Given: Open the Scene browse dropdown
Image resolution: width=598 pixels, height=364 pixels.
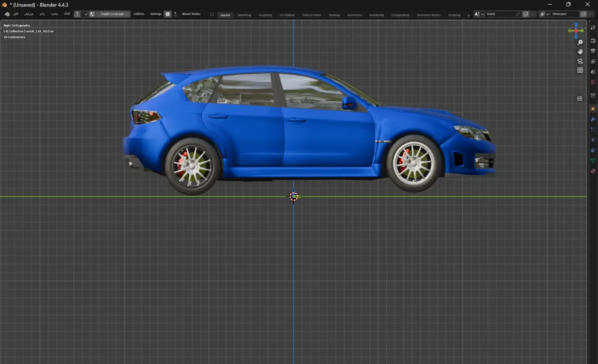Looking at the screenshot, I should (479, 14).
